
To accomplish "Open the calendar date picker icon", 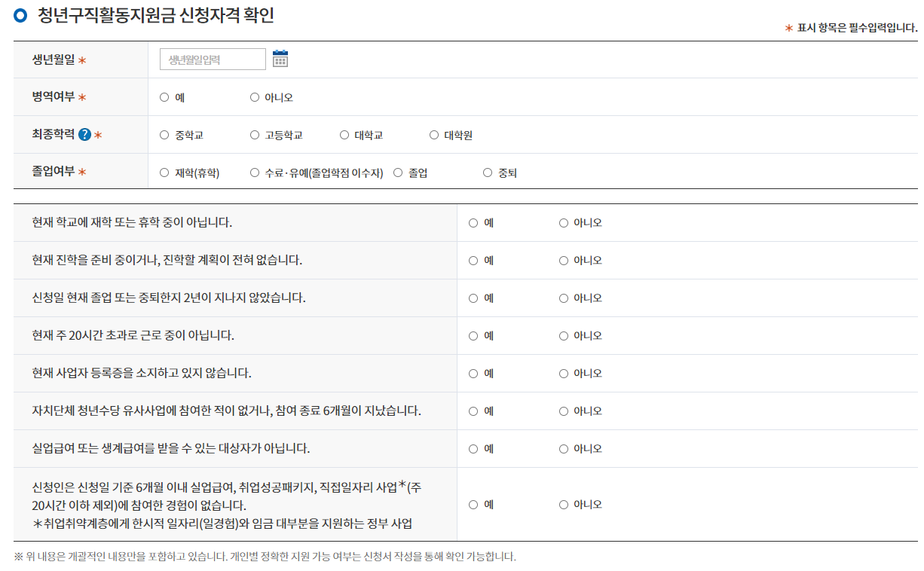I will click(280, 59).
